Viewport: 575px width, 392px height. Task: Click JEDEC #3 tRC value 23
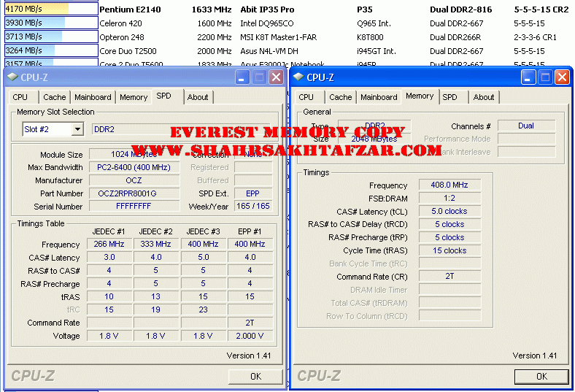pos(203,310)
